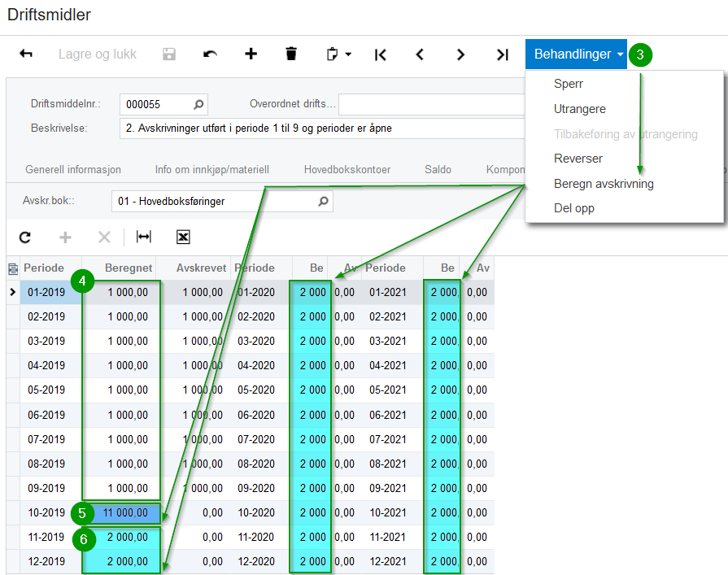
Task: Click the clipboard copy-paste icon
Action: coord(332,54)
